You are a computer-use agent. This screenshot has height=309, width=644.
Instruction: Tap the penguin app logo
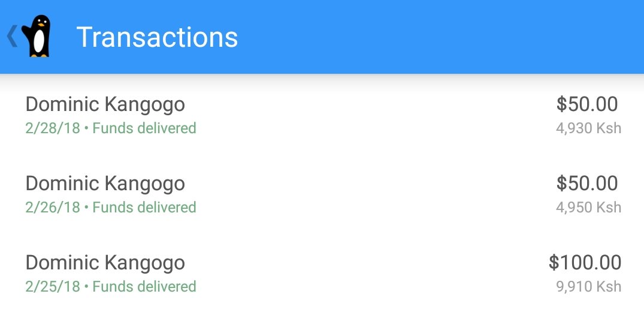37,36
